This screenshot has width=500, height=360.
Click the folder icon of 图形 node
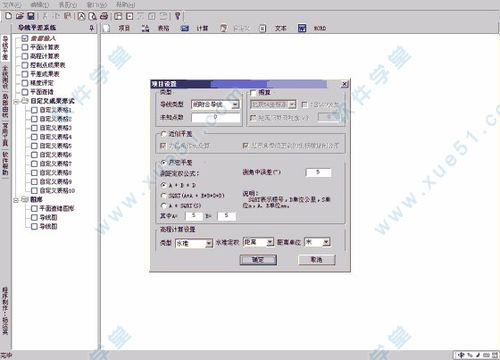click(25, 199)
